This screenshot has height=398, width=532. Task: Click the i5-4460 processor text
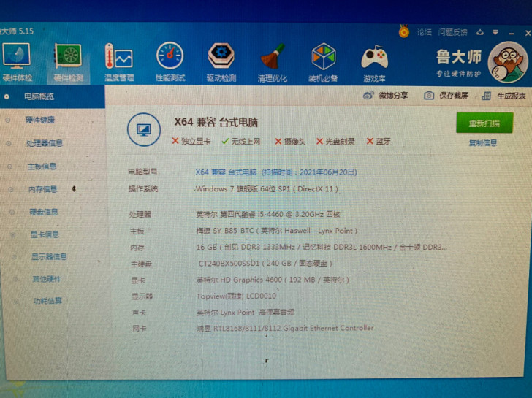click(x=268, y=214)
